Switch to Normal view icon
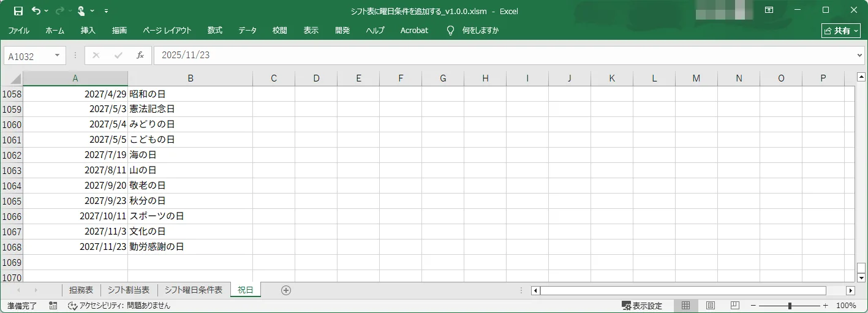 click(x=686, y=306)
